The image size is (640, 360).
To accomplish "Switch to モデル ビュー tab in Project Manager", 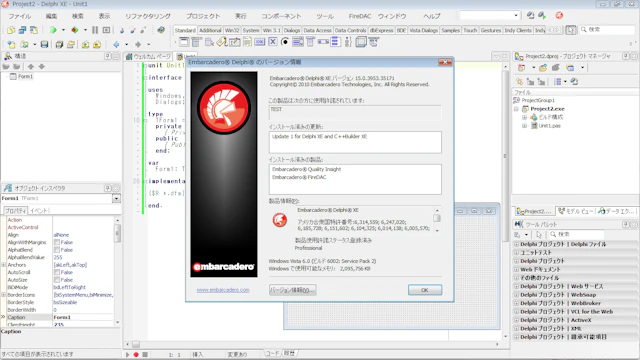I will coord(575,211).
